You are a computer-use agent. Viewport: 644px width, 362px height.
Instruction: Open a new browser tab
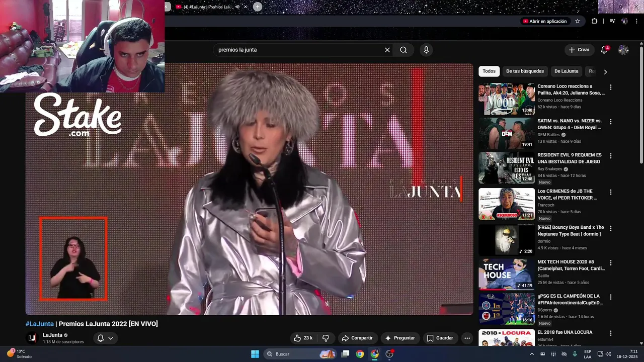(x=258, y=7)
